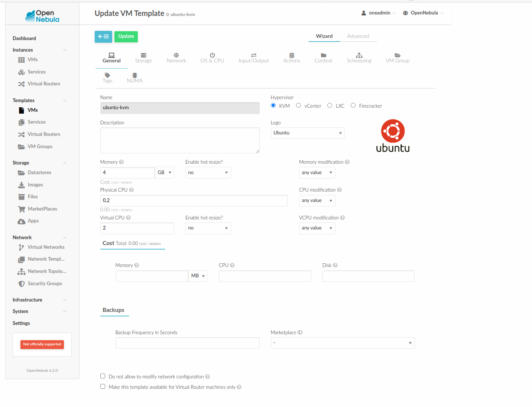Open the Memory modification dropdown
532x407 pixels.
click(x=317, y=172)
